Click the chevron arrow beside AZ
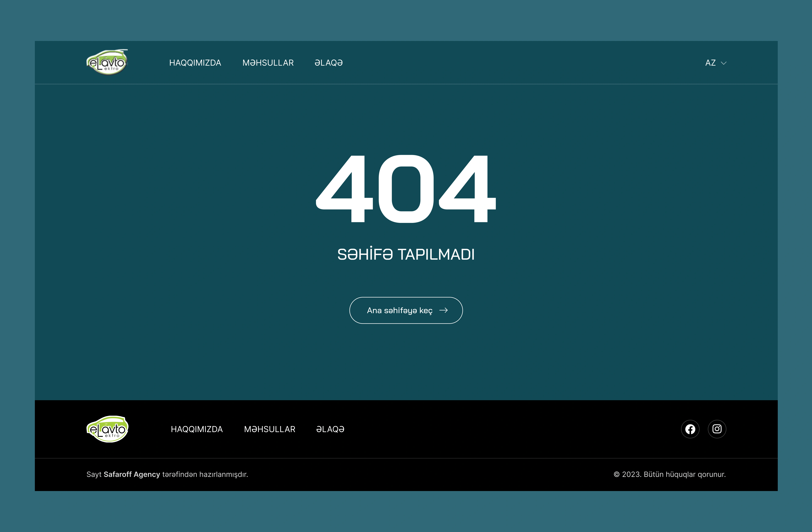The image size is (812, 532). 723,63
